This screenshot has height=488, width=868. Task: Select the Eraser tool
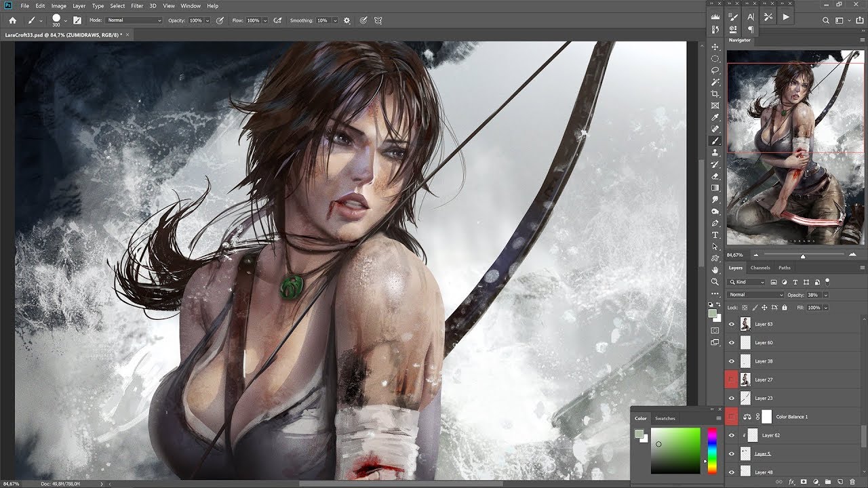point(715,176)
